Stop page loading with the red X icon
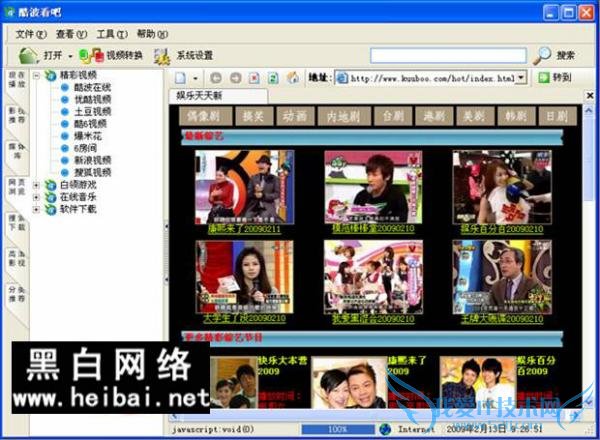The width and height of the screenshot is (600, 440). pos(254,78)
